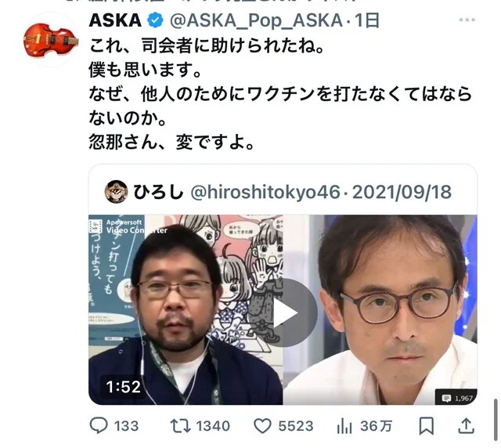This screenshot has height=448, width=501.
Task: Click the @ASKA_Pop_ASKA handle
Action: [x=257, y=20]
